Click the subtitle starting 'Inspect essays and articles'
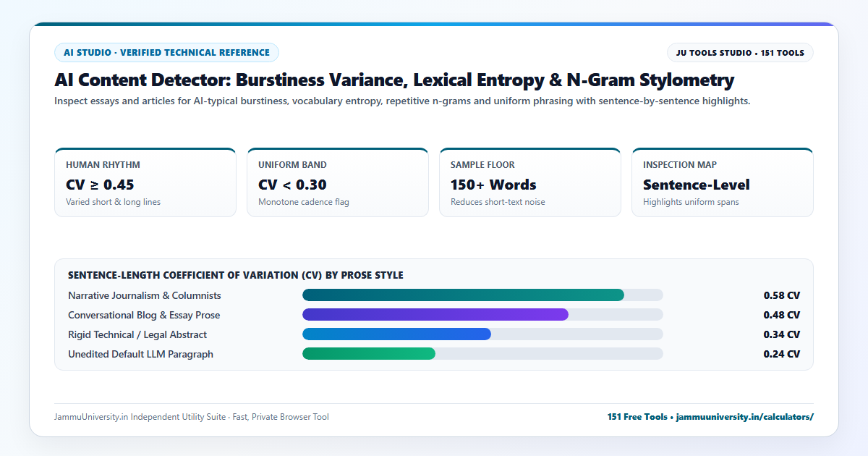 coord(402,101)
